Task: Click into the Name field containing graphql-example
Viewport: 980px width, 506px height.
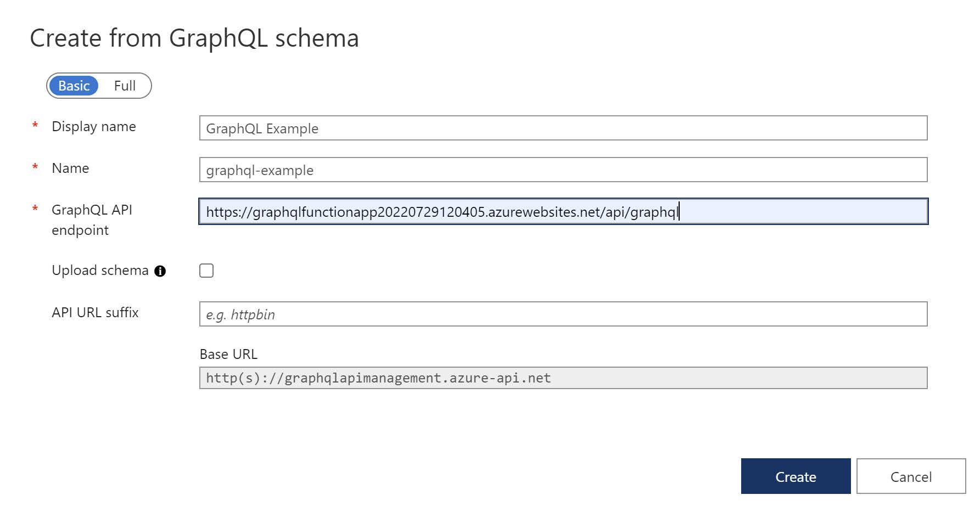Action: coord(563,170)
